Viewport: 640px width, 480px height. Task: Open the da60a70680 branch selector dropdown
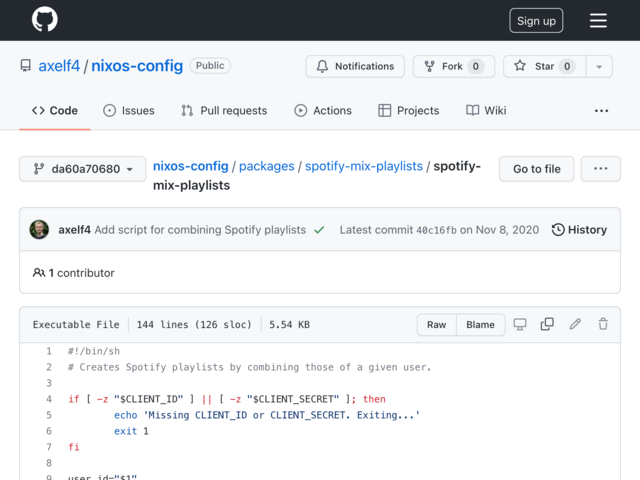click(83, 169)
